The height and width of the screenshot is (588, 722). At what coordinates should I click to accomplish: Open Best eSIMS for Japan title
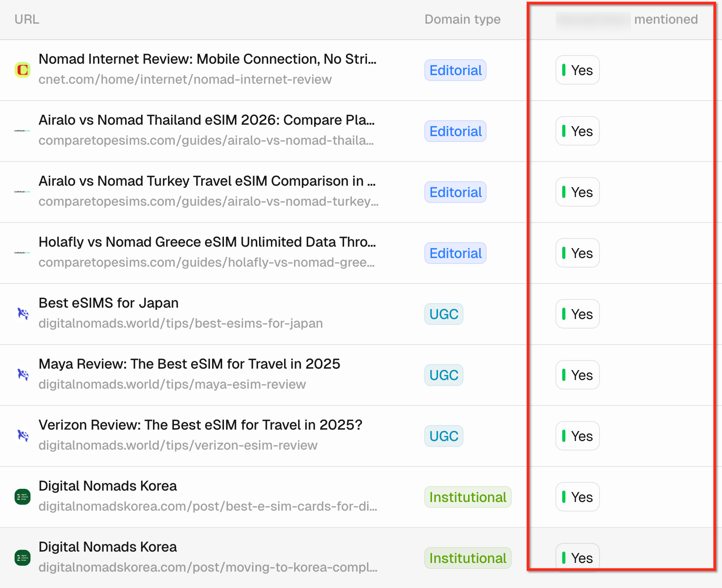[x=108, y=303]
